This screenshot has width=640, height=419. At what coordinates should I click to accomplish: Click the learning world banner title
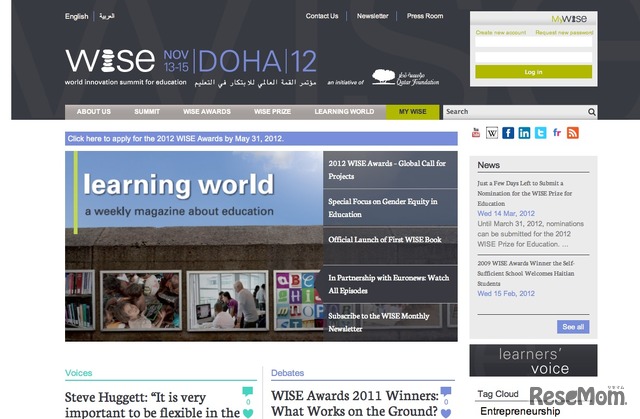(x=178, y=184)
